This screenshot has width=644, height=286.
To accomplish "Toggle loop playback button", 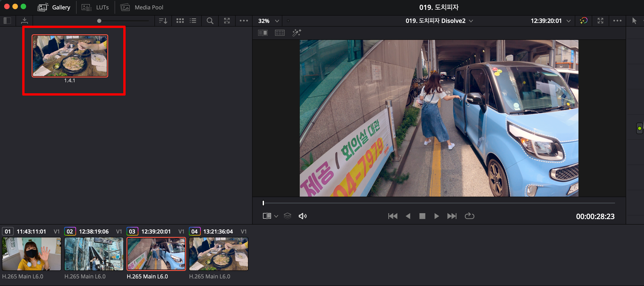I will tap(469, 216).
